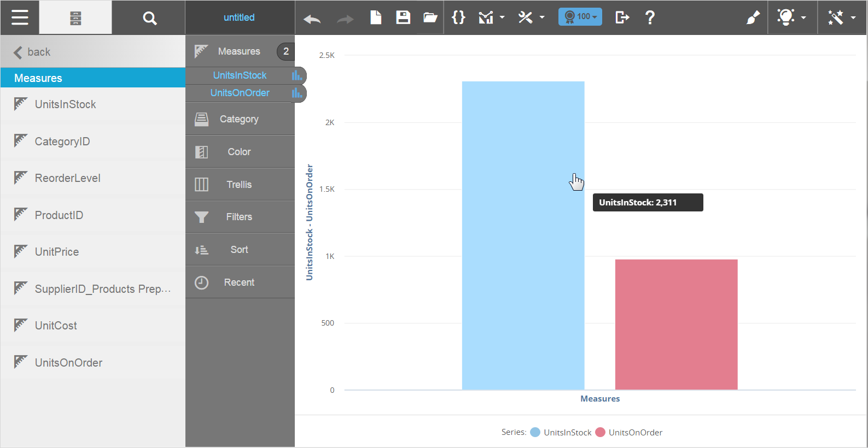
Task: Open the 100 row limit dropdown
Action: pos(580,17)
